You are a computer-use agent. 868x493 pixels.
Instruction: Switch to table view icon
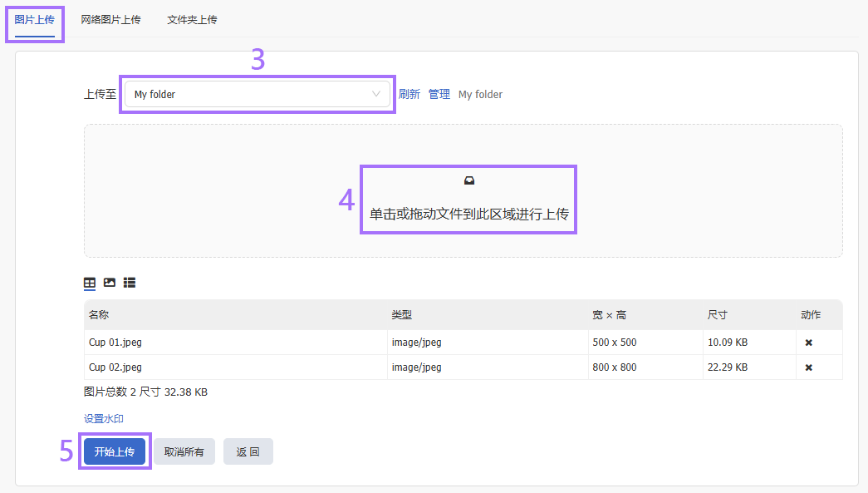coord(90,283)
